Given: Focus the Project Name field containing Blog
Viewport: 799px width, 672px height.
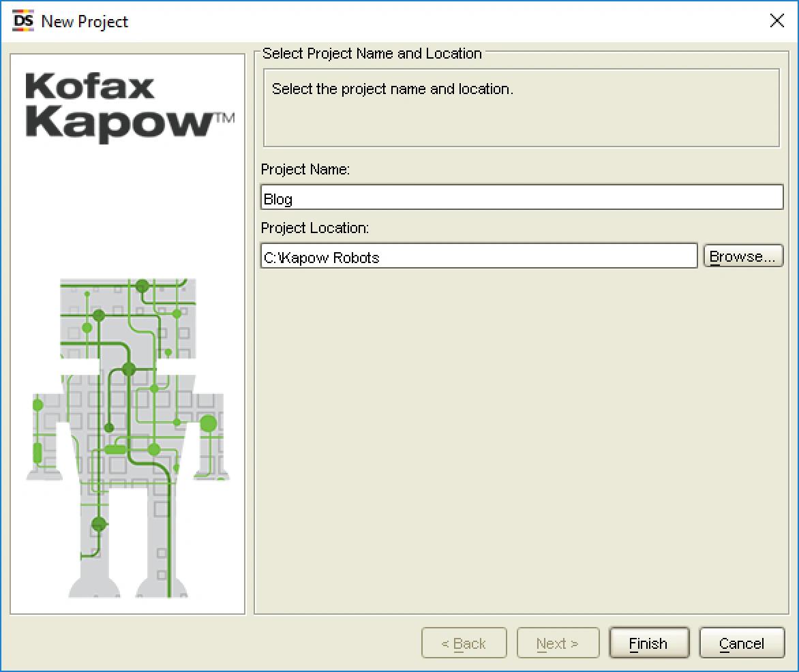Looking at the screenshot, I should [x=522, y=197].
